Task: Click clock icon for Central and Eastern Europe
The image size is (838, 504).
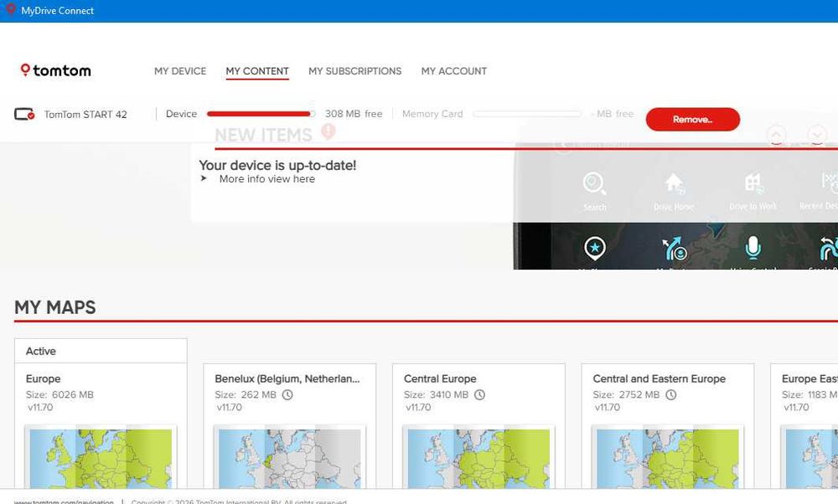Action: [671, 395]
